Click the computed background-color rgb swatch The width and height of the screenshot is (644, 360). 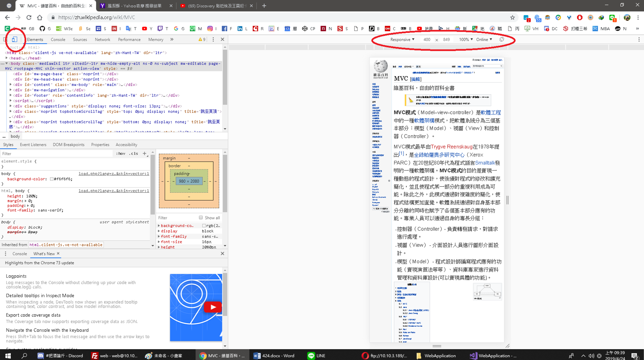204,226
